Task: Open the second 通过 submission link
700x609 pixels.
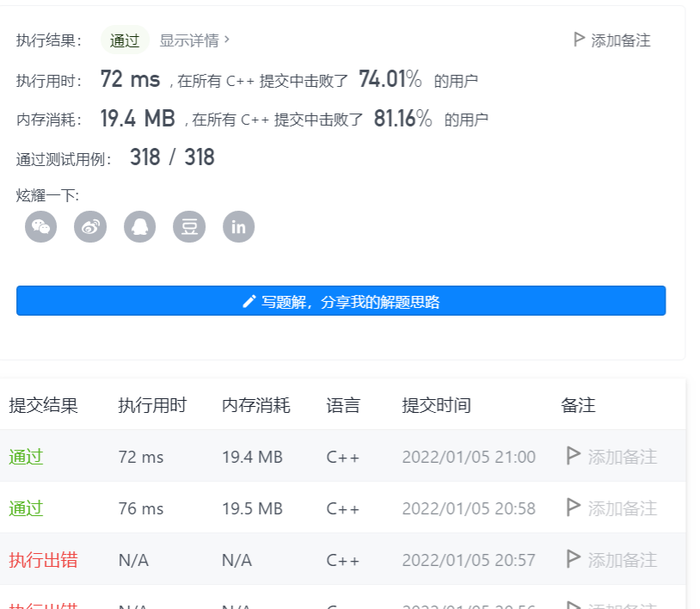Action: click(x=24, y=508)
